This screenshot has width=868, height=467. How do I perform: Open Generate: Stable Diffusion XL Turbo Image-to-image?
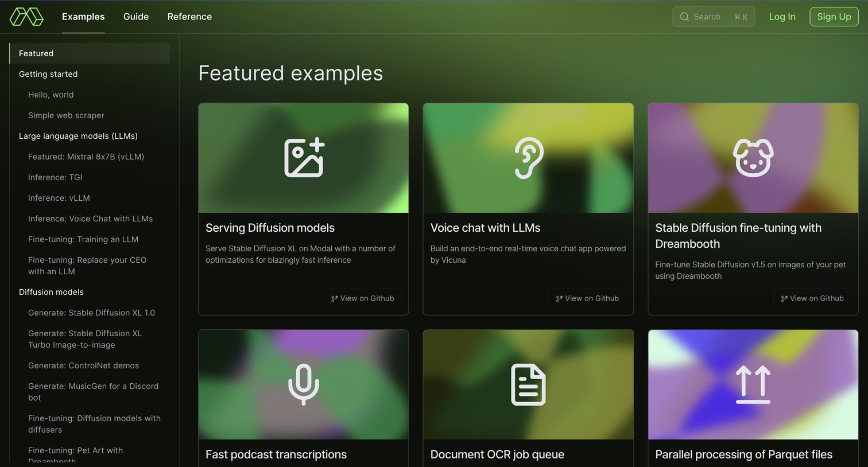click(x=85, y=339)
